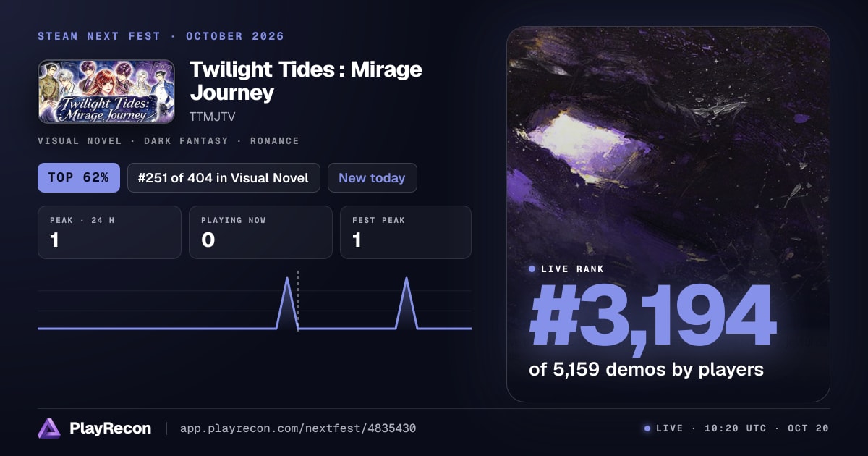This screenshot has width=868, height=456.
Task: Click the Peak 24 H stat card
Action: point(109,232)
